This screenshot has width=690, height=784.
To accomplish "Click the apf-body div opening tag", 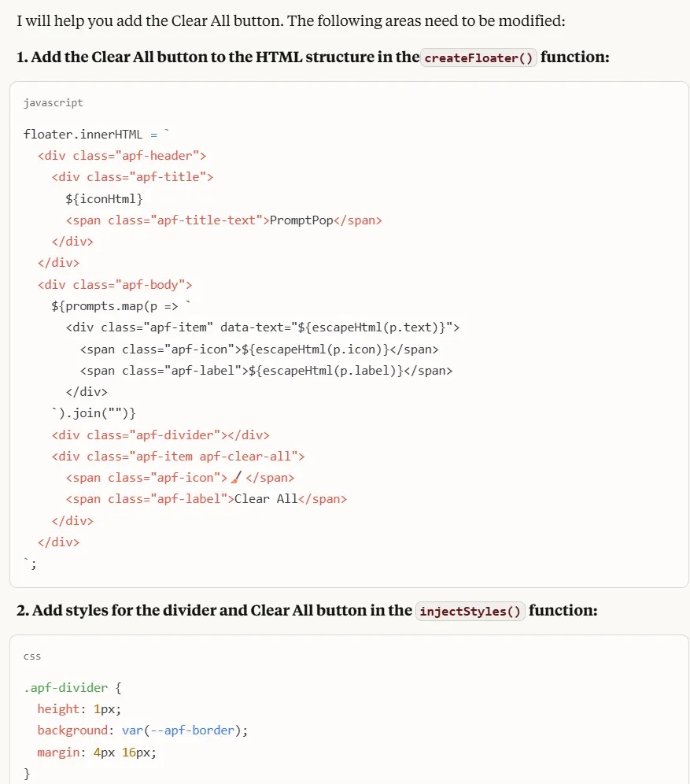I will click(x=115, y=285).
